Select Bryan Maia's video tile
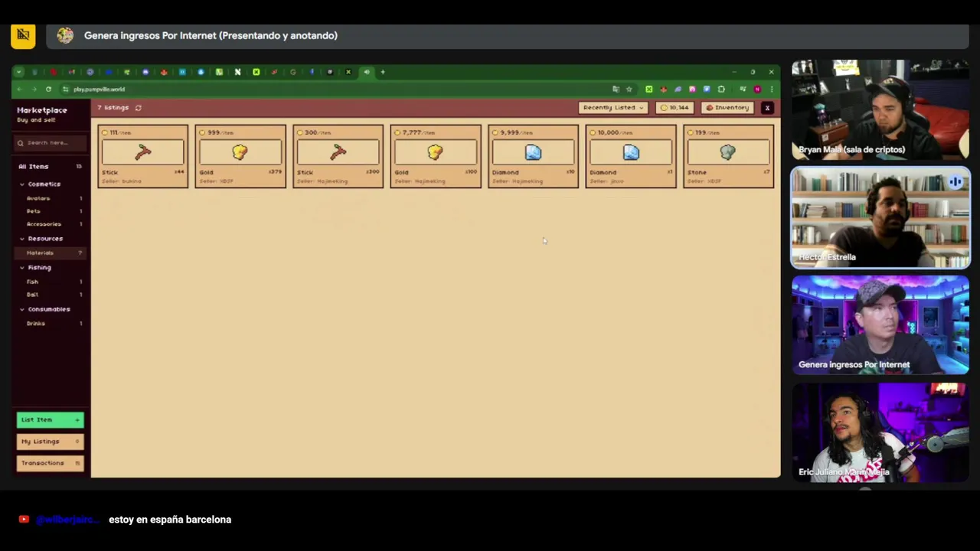 pos(880,109)
